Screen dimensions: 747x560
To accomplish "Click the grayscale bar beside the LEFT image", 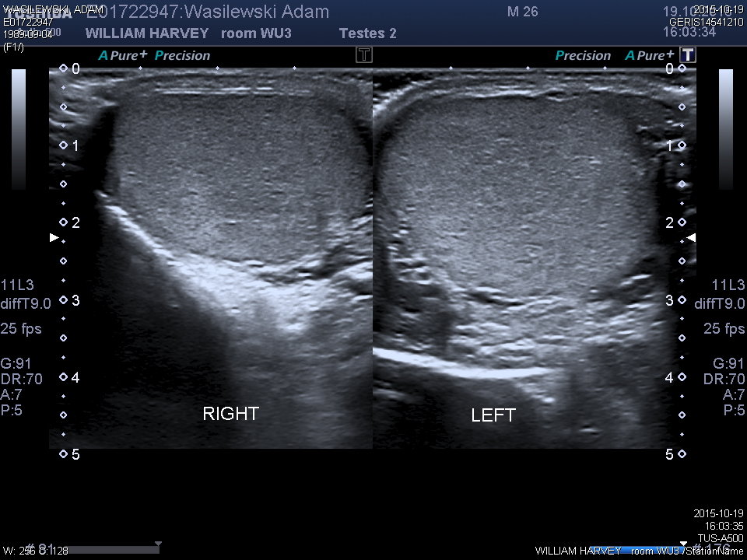I will [725, 129].
